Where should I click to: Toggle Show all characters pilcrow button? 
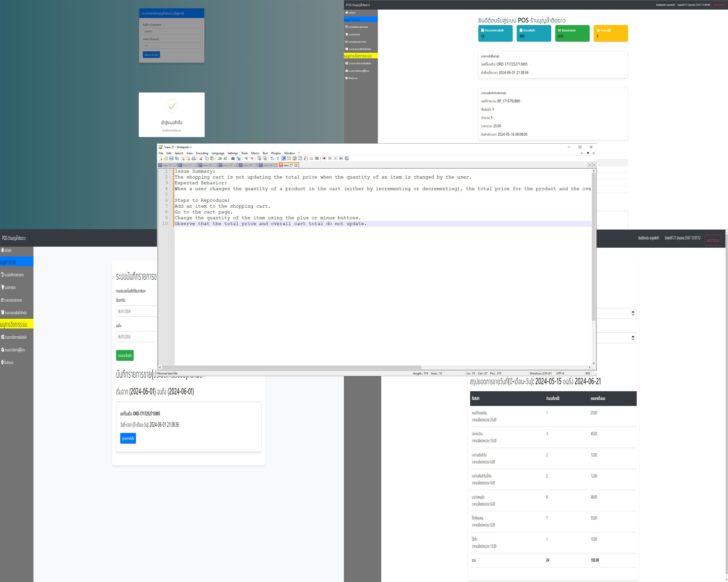[278, 158]
